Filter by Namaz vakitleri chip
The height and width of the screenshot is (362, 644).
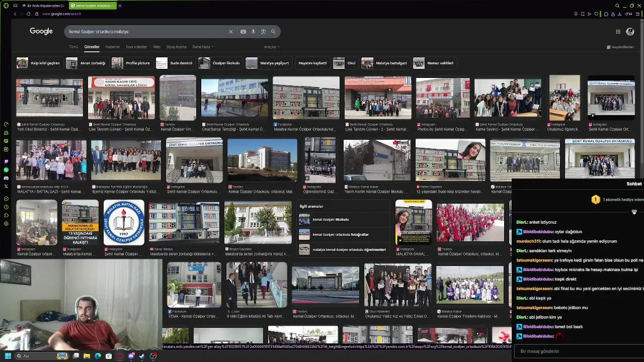coord(434,63)
